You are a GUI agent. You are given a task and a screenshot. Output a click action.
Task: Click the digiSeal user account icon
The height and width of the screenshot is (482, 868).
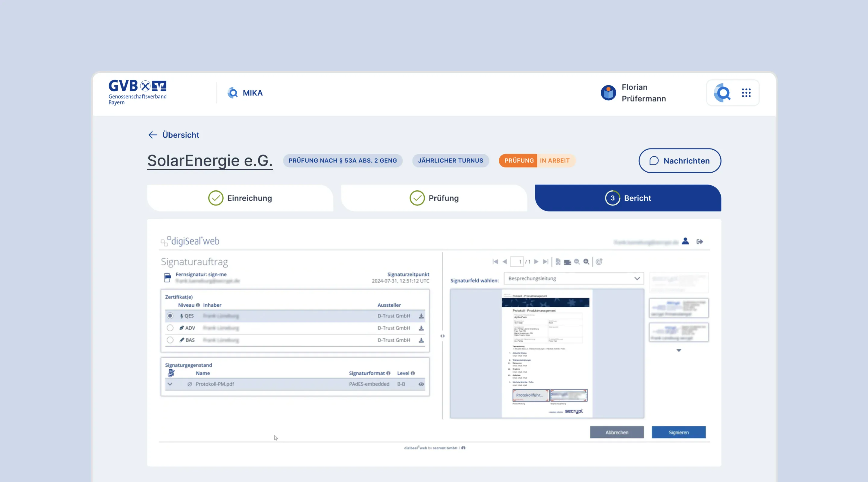(x=685, y=241)
